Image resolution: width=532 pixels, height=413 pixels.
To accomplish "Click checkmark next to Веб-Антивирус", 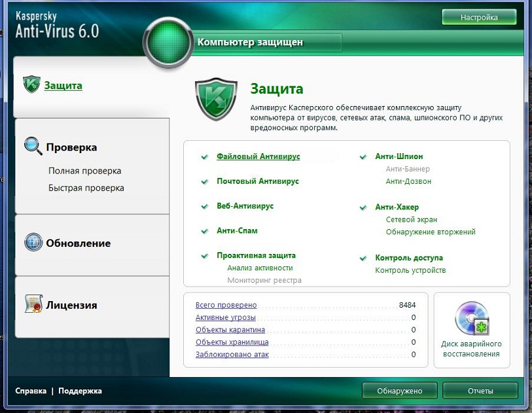I will click(205, 206).
